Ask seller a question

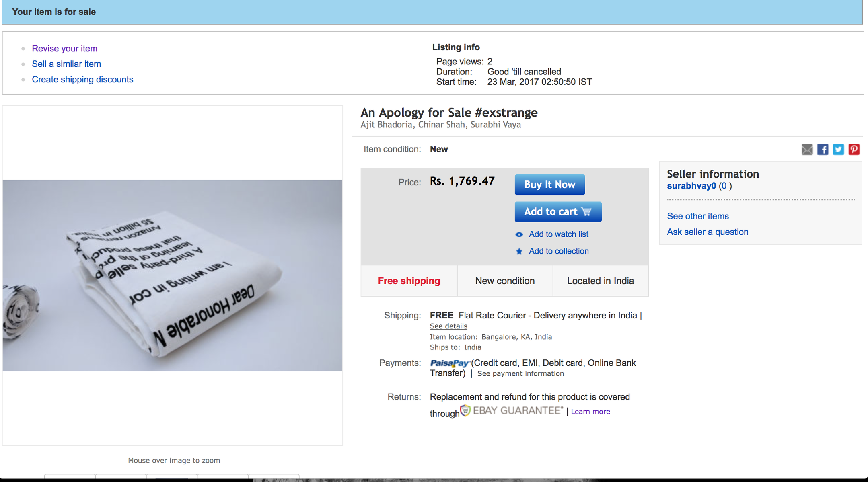[x=708, y=232]
